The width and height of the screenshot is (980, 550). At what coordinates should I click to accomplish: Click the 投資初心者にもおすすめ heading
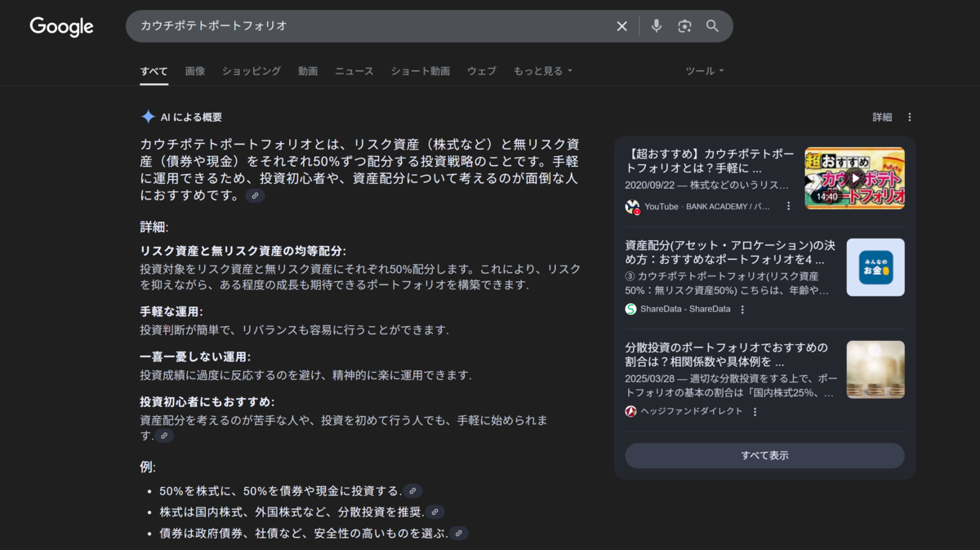click(207, 402)
